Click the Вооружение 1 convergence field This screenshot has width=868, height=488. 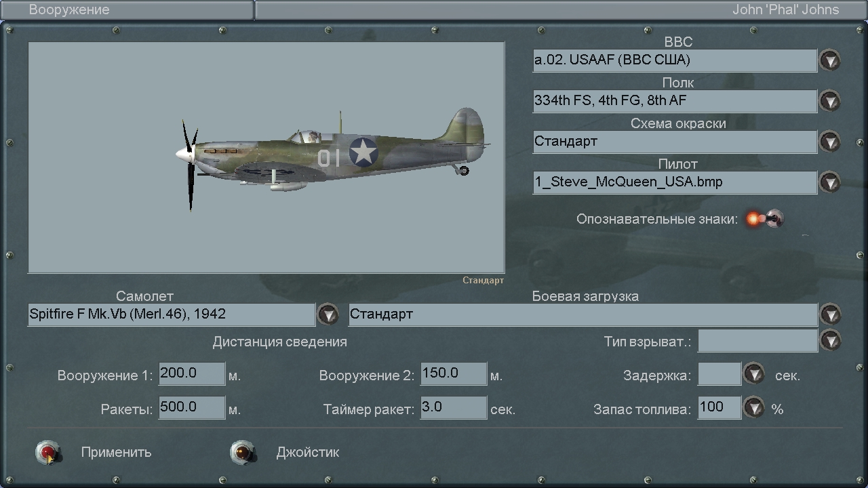pyautogui.click(x=192, y=373)
